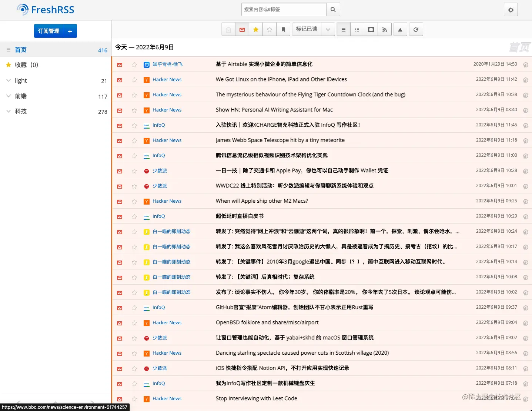Open article 转发了: 【关键词】后真相时代；复杂系统
This screenshot has height=411, width=532.
tap(265, 277)
